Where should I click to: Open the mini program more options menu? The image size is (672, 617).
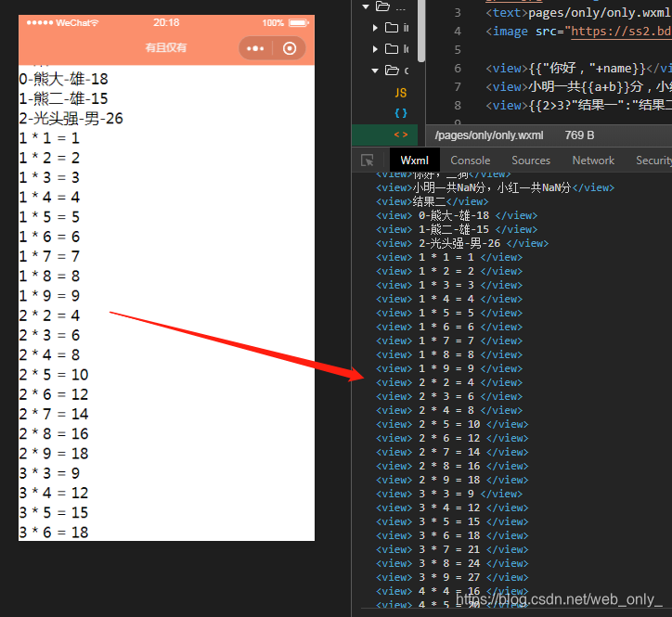(x=255, y=48)
